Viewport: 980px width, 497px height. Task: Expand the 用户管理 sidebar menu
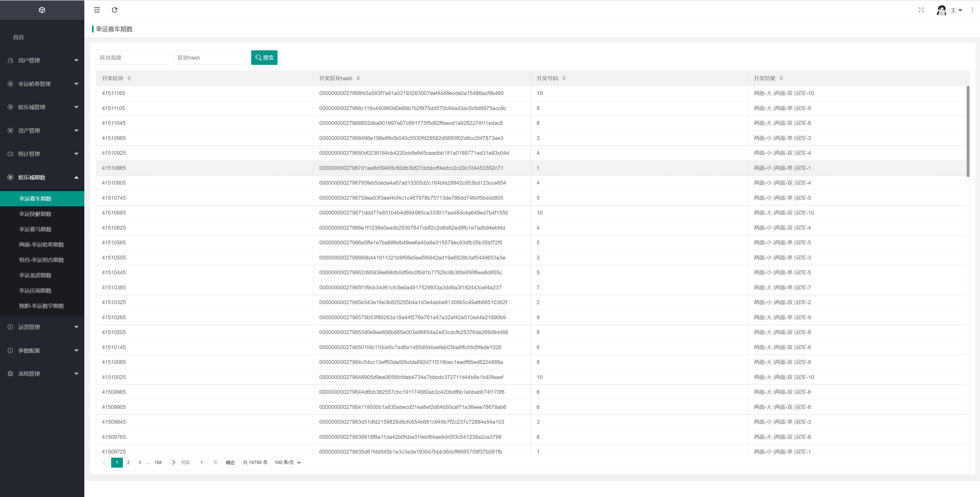(x=42, y=61)
